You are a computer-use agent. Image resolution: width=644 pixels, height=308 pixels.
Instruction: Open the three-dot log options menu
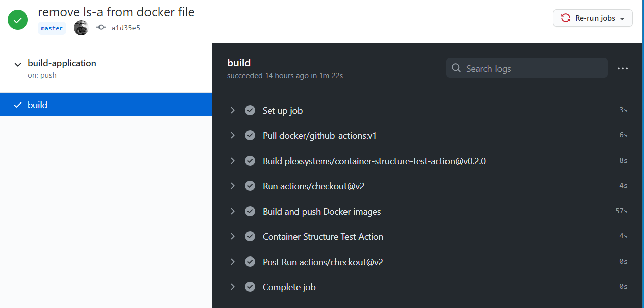pyautogui.click(x=622, y=68)
